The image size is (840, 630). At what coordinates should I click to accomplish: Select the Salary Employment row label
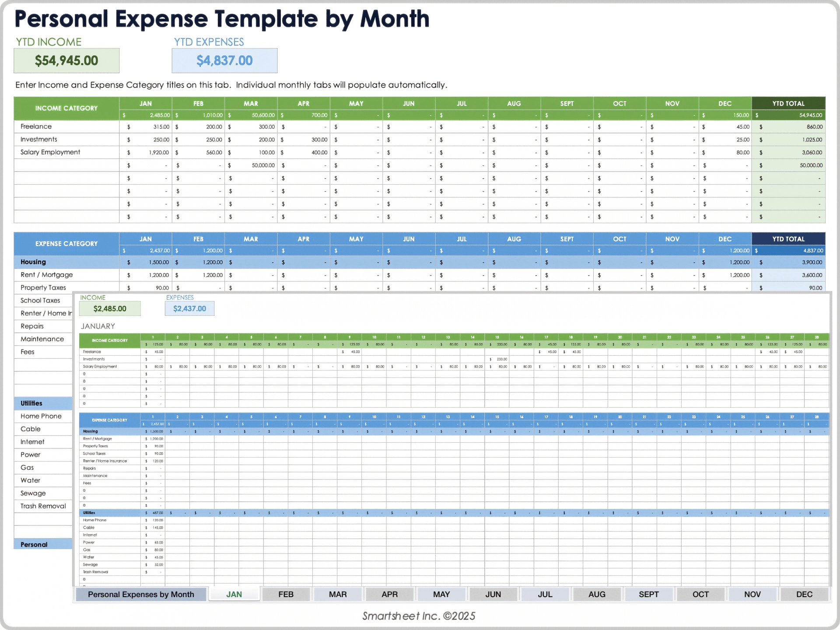[x=50, y=152]
